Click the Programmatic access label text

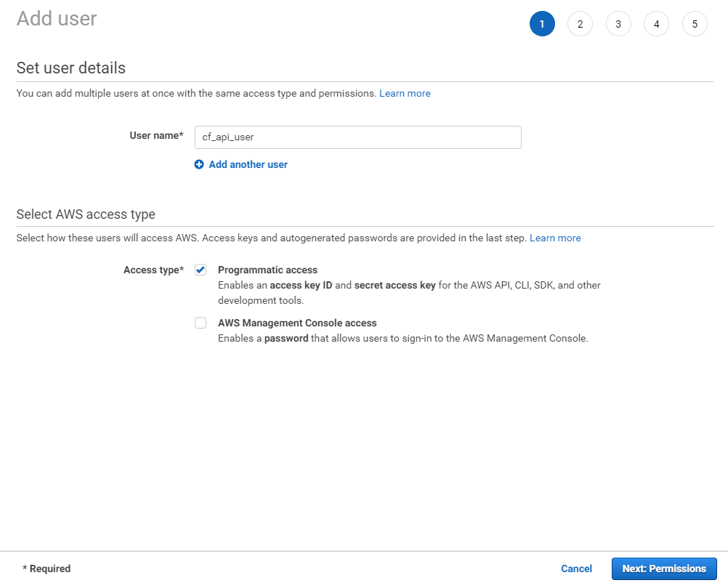[267, 270]
